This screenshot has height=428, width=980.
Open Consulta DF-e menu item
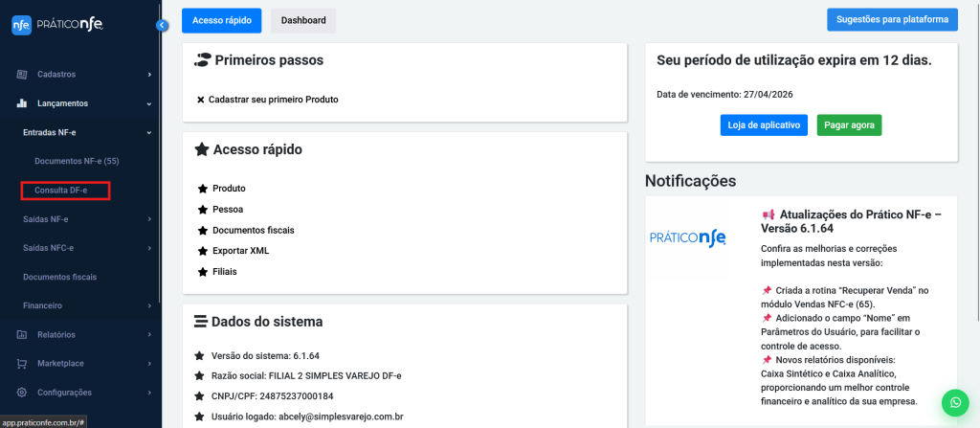pos(61,191)
